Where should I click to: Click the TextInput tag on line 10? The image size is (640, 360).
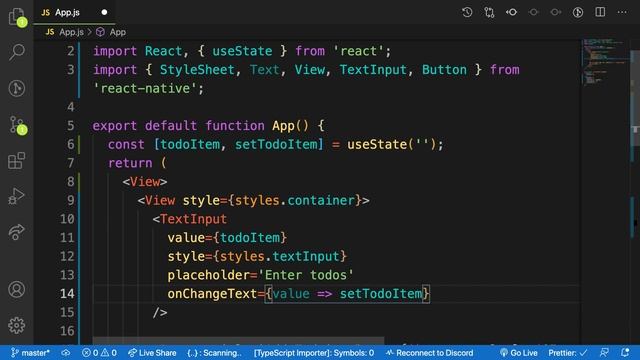[193, 219]
